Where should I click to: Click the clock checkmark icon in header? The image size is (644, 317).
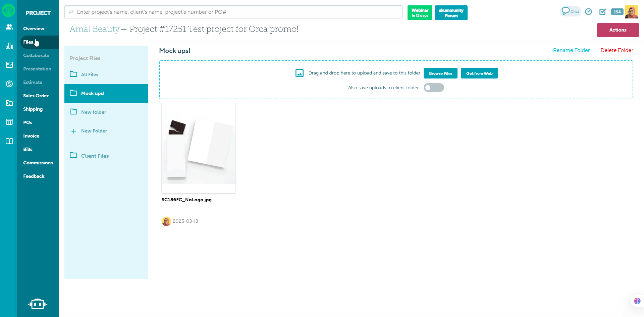click(588, 12)
